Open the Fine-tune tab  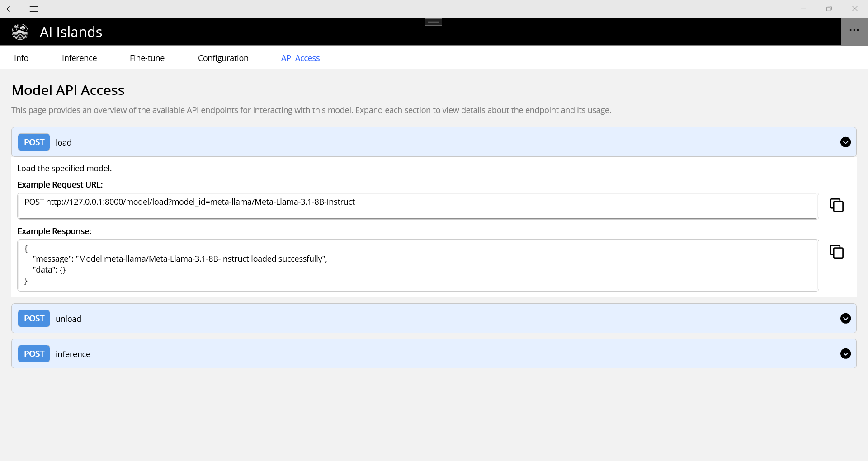(x=147, y=58)
